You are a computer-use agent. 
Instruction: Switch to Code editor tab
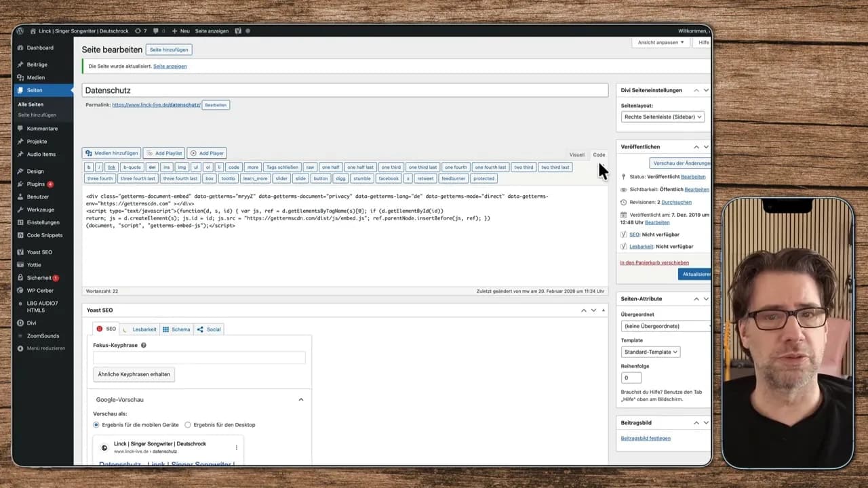click(599, 155)
